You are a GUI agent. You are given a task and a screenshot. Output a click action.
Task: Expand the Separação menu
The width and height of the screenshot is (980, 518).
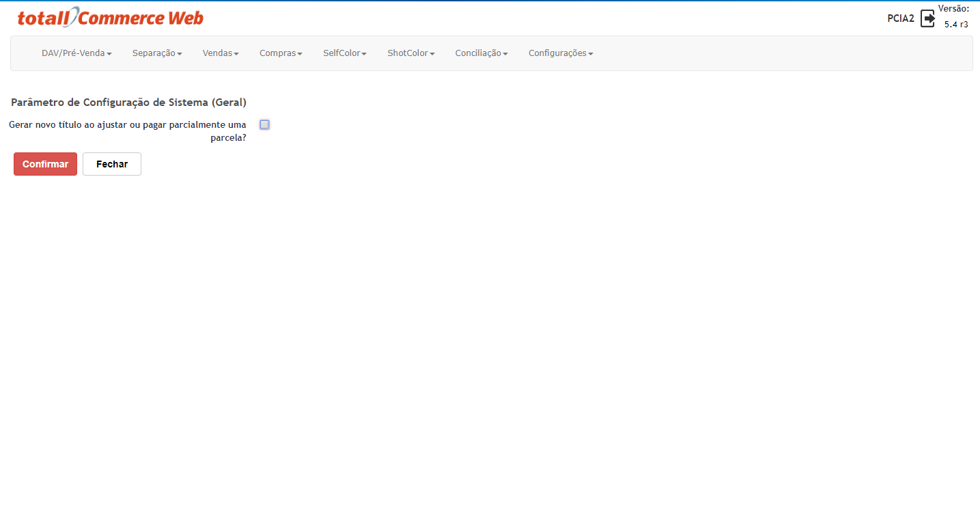point(157,53)
